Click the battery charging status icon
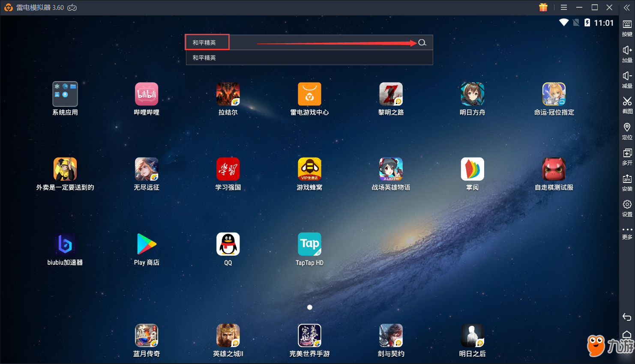635x364 pixels. pyautogui.click(x=587, y=22)
